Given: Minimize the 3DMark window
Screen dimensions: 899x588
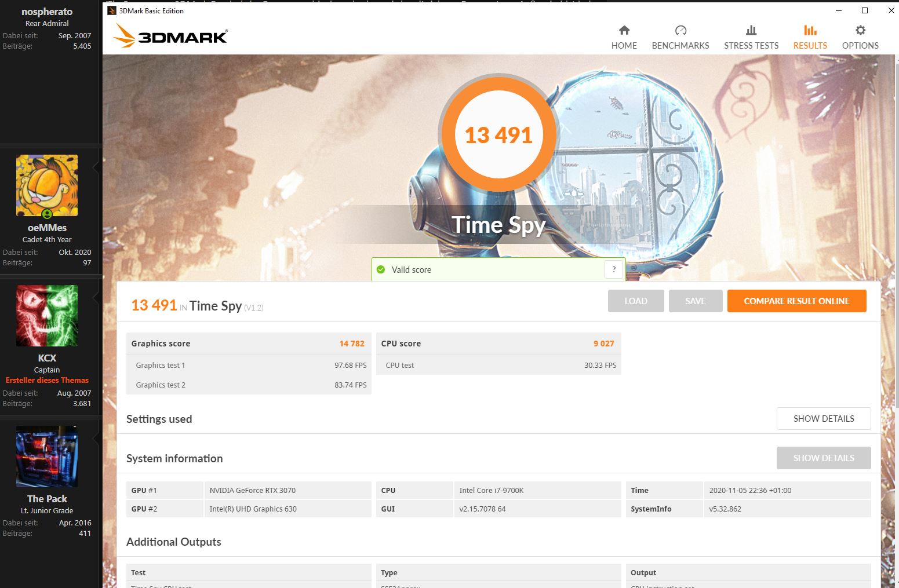Looking at the screenshot, I should (839, 10).
